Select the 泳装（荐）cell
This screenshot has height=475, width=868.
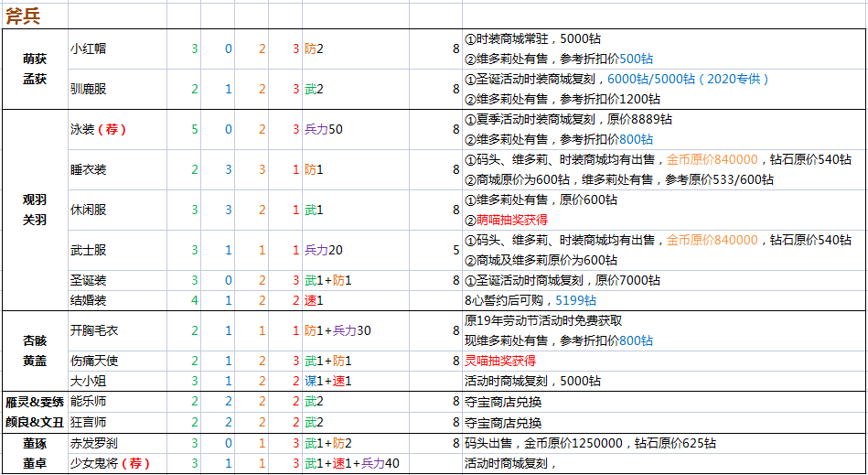[117, 130]
